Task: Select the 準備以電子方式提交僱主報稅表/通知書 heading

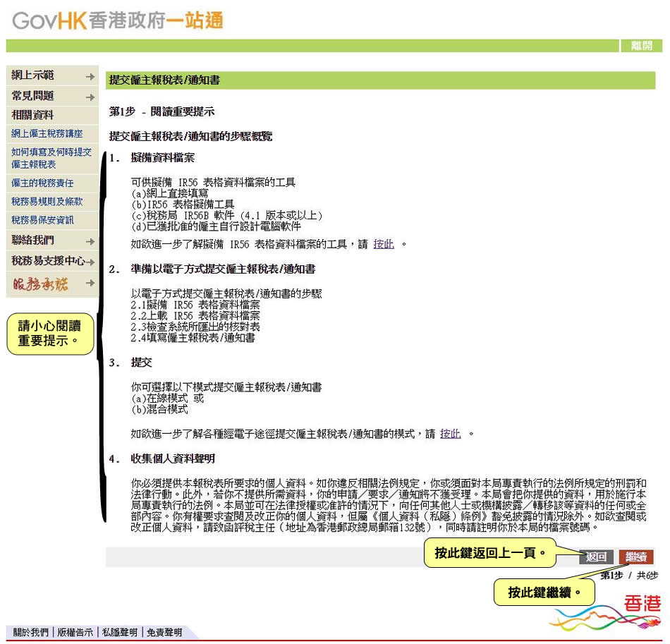Action: pyautogui.click(x=223, y=269)
